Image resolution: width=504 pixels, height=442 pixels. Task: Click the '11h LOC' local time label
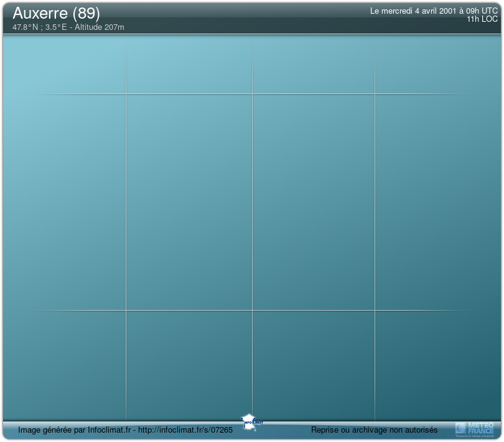[x=482, y=19]
